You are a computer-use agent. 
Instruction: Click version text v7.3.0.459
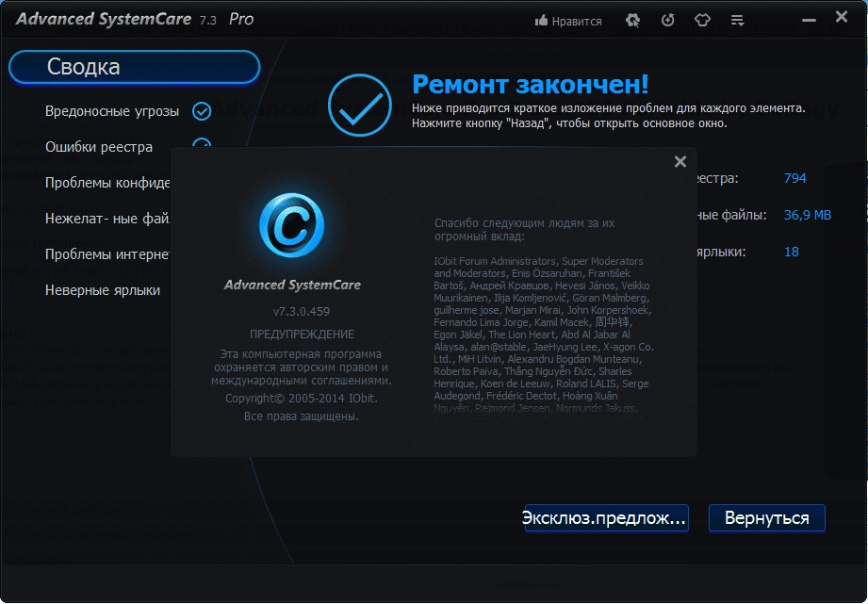pyautogui.click(x=302, y=312)
